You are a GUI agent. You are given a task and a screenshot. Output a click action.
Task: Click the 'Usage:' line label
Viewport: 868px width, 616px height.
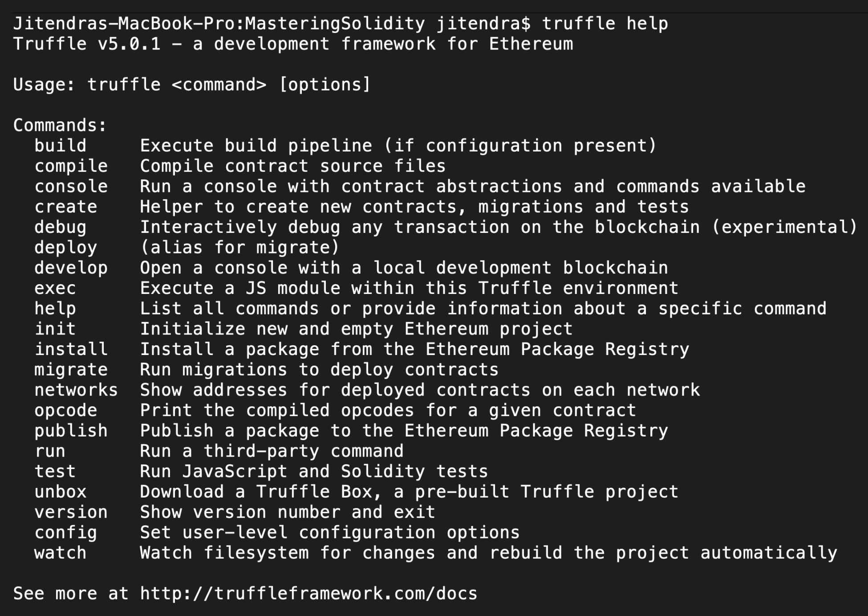point(44,85)
